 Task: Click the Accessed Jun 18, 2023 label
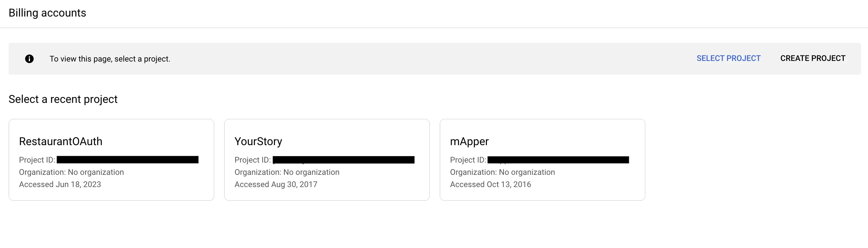tap(60, 184)
